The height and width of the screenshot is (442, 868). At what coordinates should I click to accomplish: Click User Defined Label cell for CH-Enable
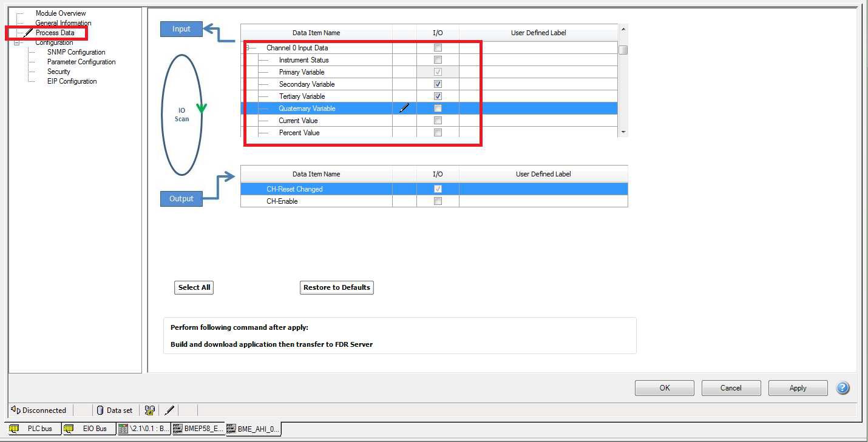pos(543,201)
